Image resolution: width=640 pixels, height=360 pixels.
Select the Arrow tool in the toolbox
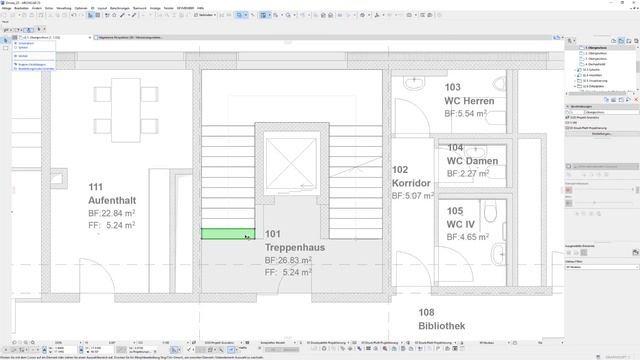[5, 40]
